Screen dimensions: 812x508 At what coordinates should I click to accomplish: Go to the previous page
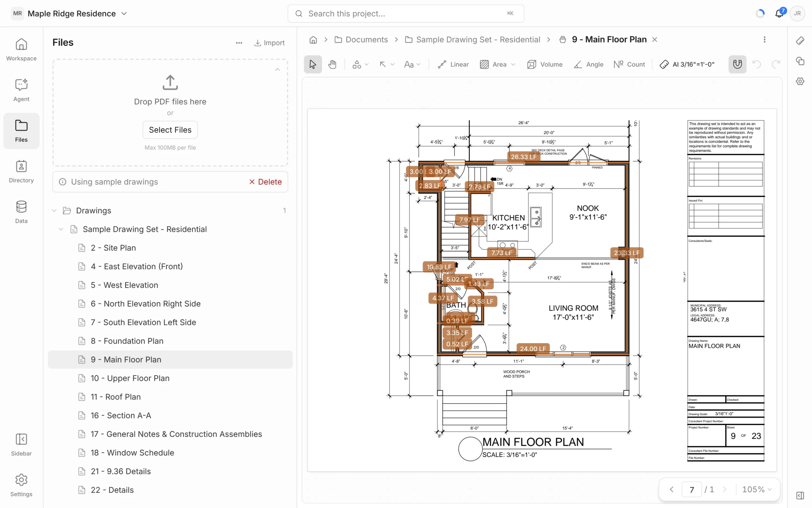tap(671, 490)
